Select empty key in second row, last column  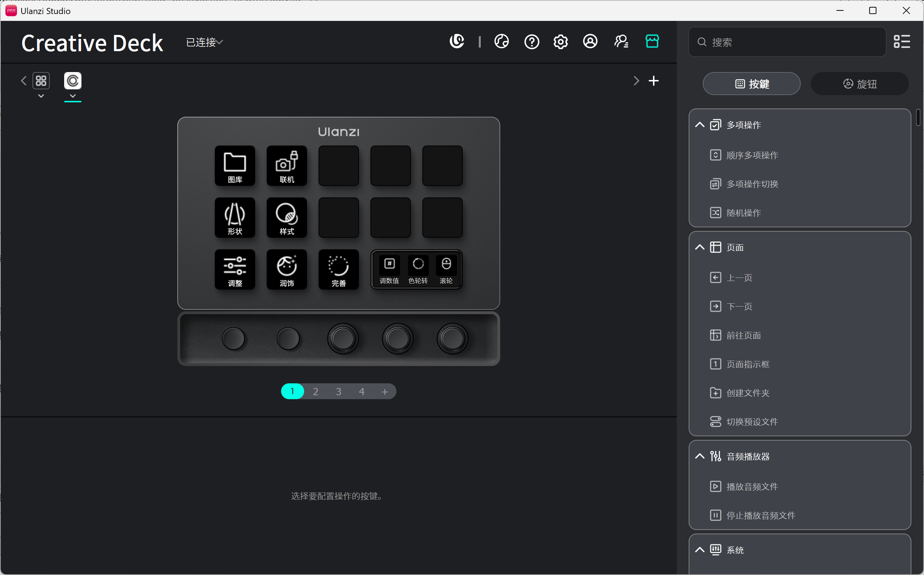pos(442,218)
